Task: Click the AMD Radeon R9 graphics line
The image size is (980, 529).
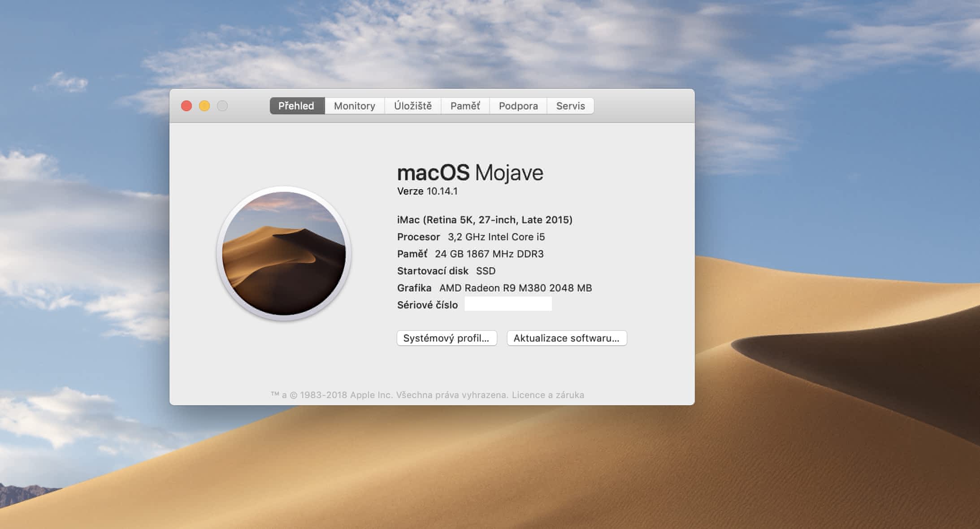Action: 515,288
